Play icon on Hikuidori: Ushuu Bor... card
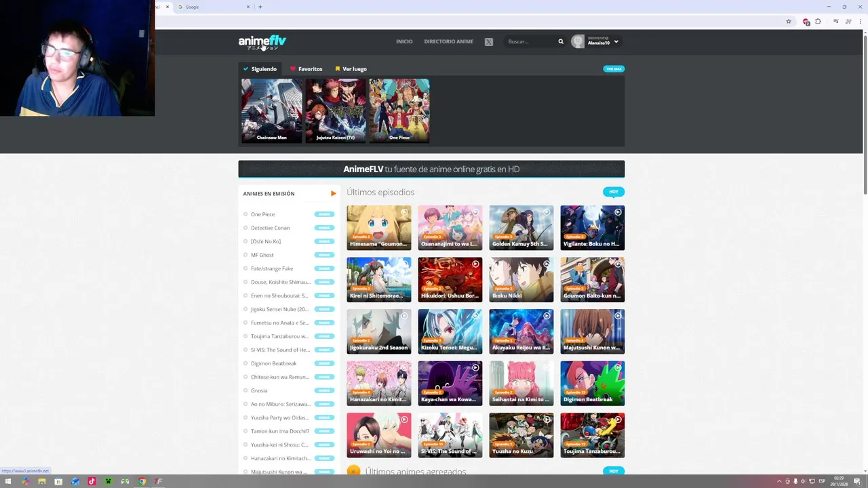 pyautogui.click(x=475, y=264)
